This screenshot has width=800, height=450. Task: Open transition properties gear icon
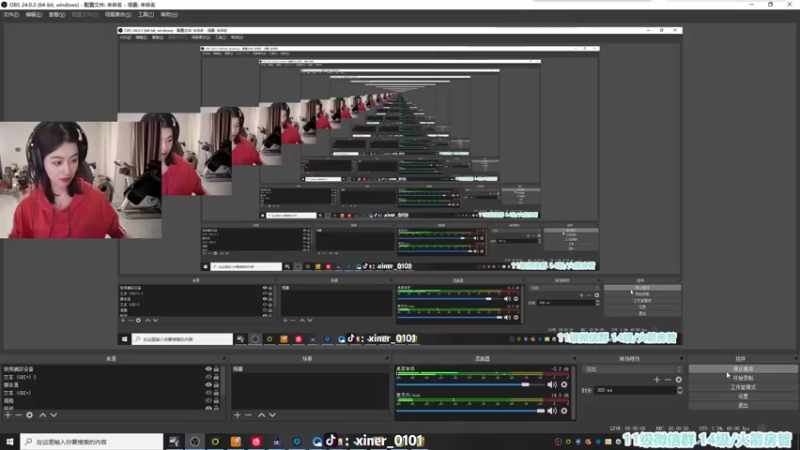pos(679,380)
